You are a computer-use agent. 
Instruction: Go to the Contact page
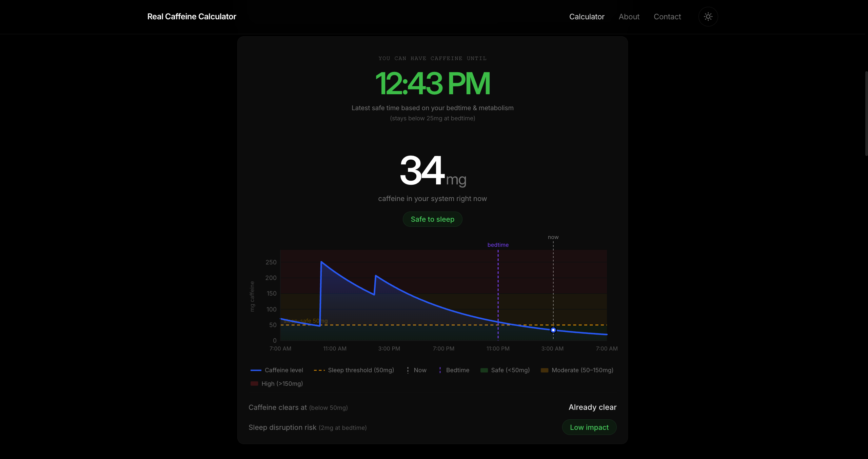(x=667, y=17)
